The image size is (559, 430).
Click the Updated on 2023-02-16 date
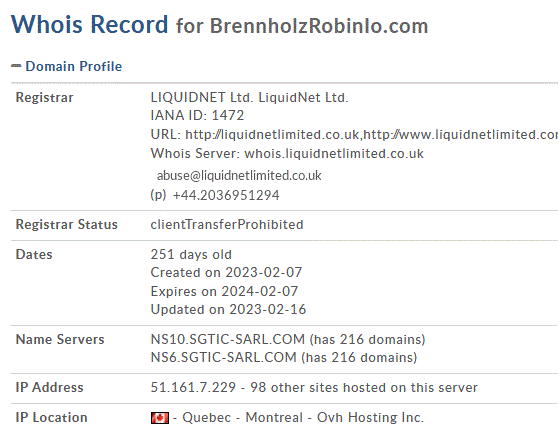(x=228, y=309)
